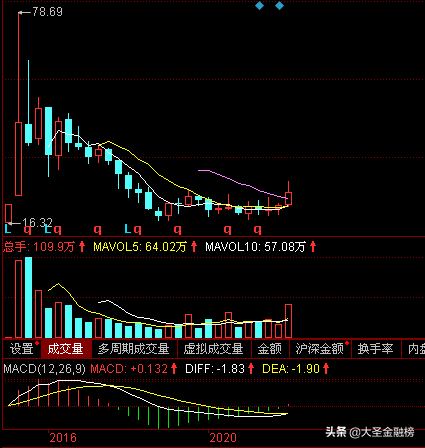Click the up arrow beside MACD +0.132

(x=174, y=369)
